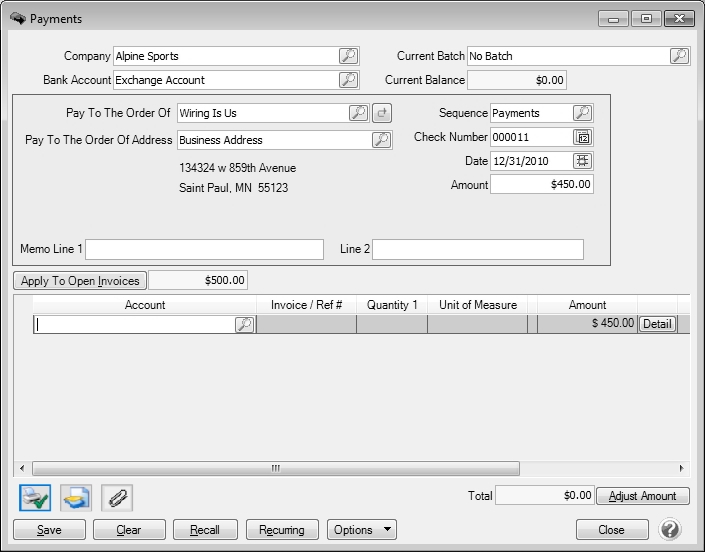Click Total value $0.00
Screen dimensions: 705x552
(545, 496)
